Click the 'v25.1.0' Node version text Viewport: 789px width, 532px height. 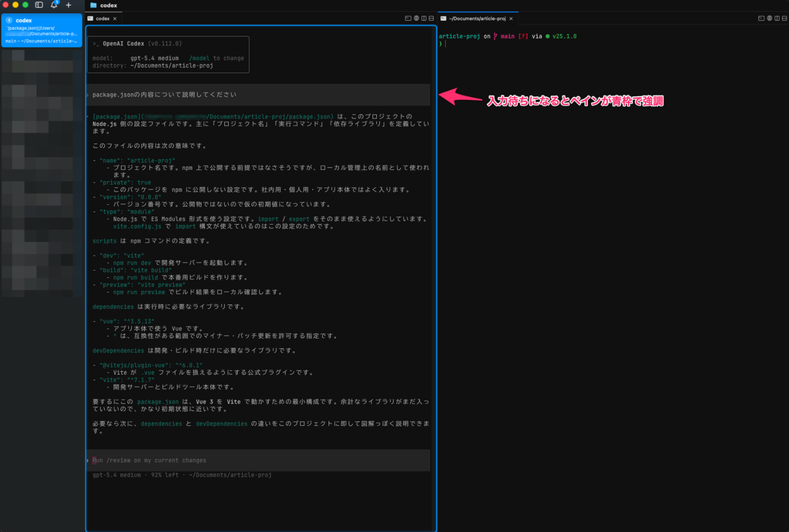pyautogui.click(x=565, y=36)
